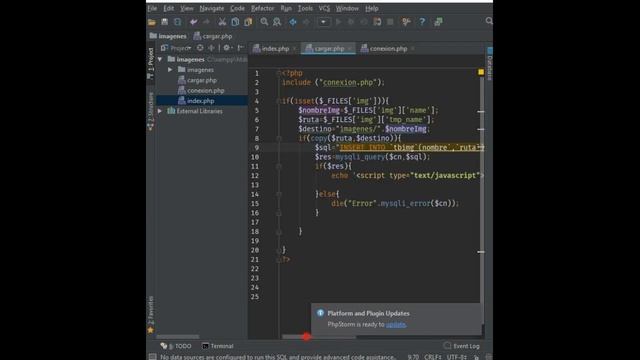Click the editor horizontal scrollbar
640x360 pixels.
click(x=319, y=337)
